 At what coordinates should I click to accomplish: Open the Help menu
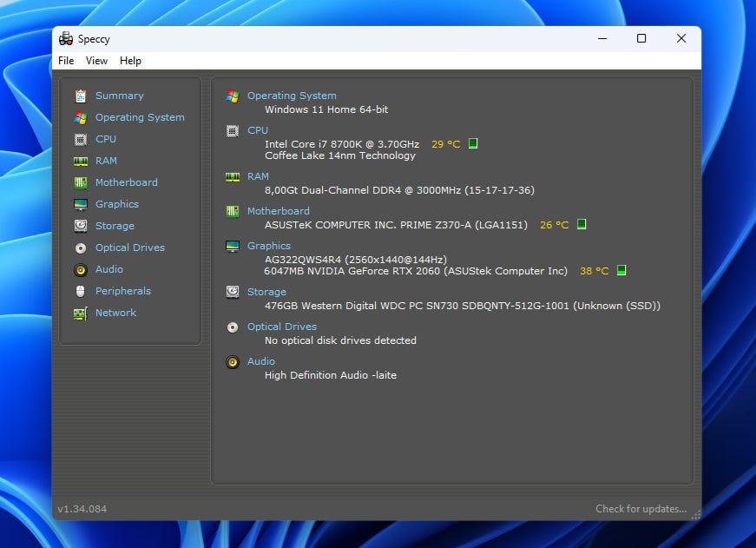(131, 61)
